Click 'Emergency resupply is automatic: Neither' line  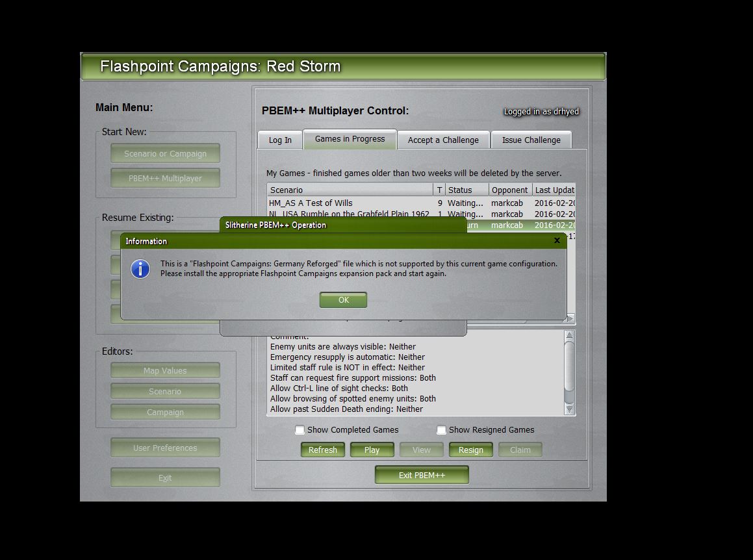pos(347,357)
